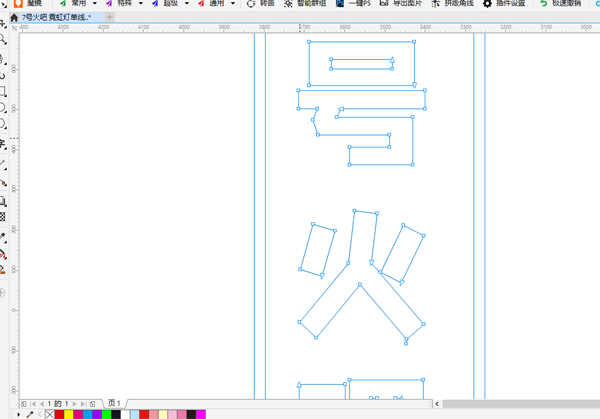Select the Ellipse tool
This screenshot has height=419, width=600.
tap(3, 108)
